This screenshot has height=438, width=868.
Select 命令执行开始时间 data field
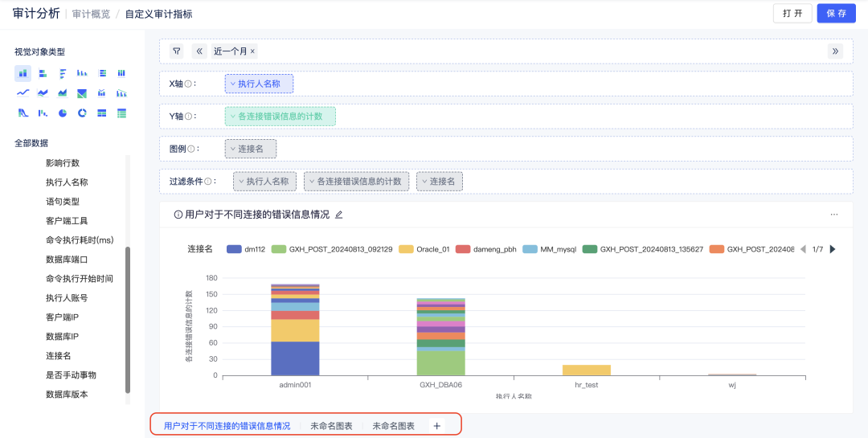point(80,279)
